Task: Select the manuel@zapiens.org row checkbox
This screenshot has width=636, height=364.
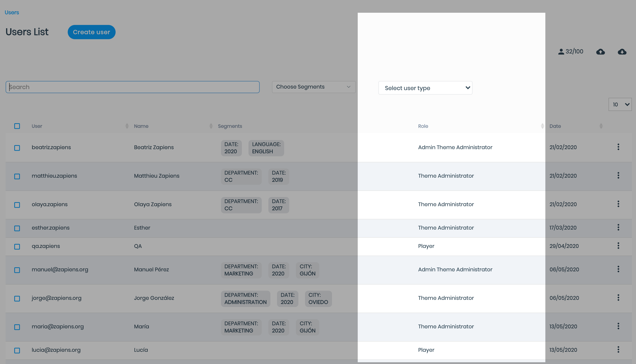Action: coord(17,270)
